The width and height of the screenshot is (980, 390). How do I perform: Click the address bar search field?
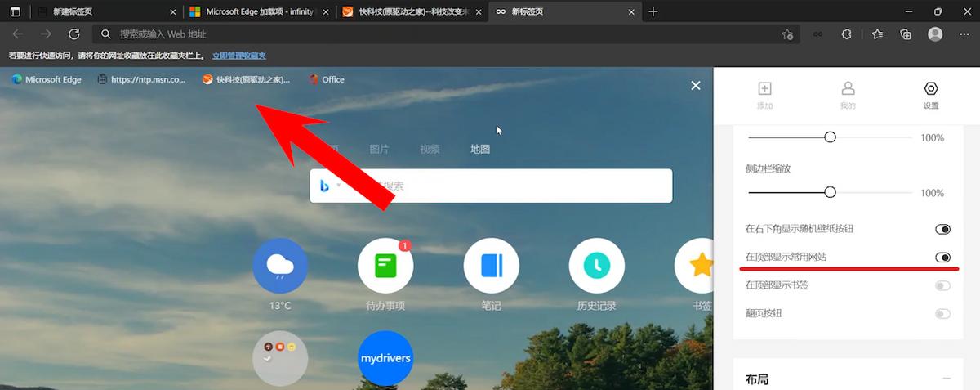pos(445,34)
